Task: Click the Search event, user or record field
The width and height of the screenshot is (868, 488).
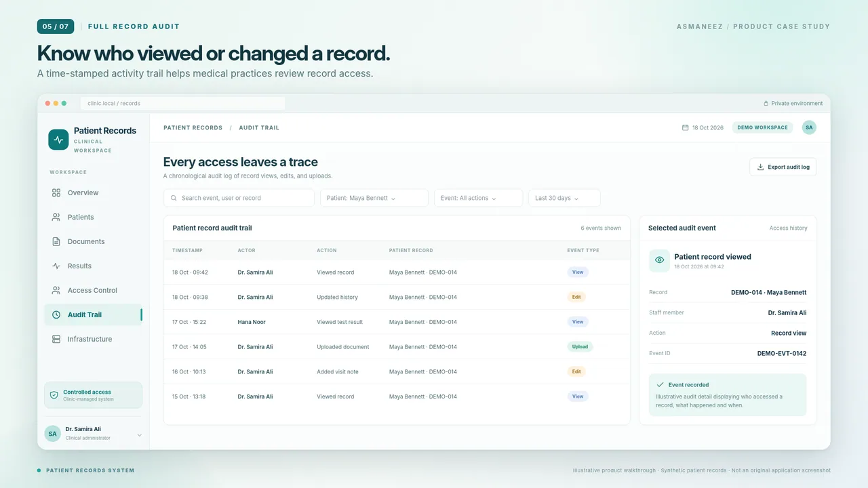Action: [239, 198]
